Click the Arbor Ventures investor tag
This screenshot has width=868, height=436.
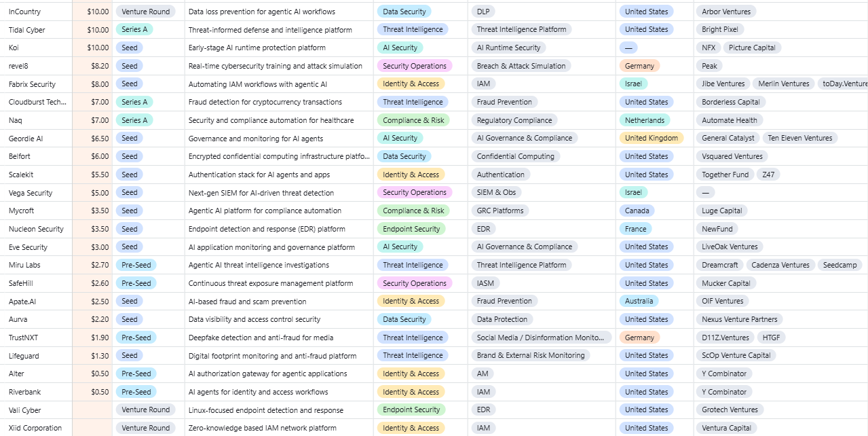(727, 12)
